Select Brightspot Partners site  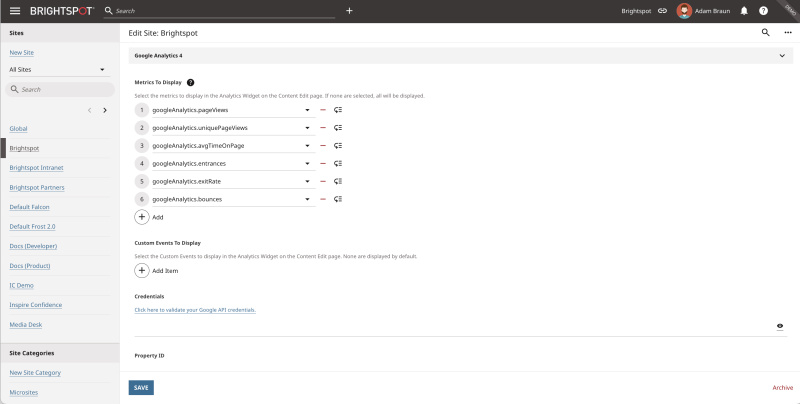coord(37,187)
